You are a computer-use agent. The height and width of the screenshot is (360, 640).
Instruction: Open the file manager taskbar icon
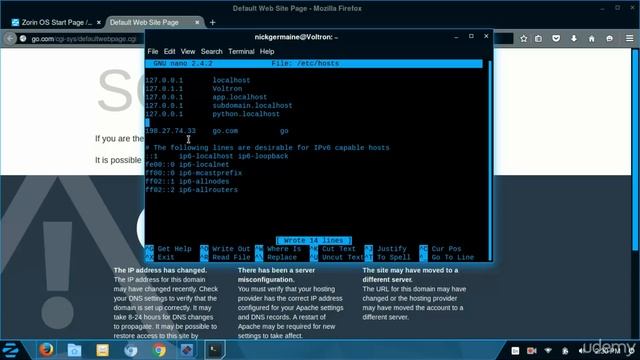coord(74,350)
